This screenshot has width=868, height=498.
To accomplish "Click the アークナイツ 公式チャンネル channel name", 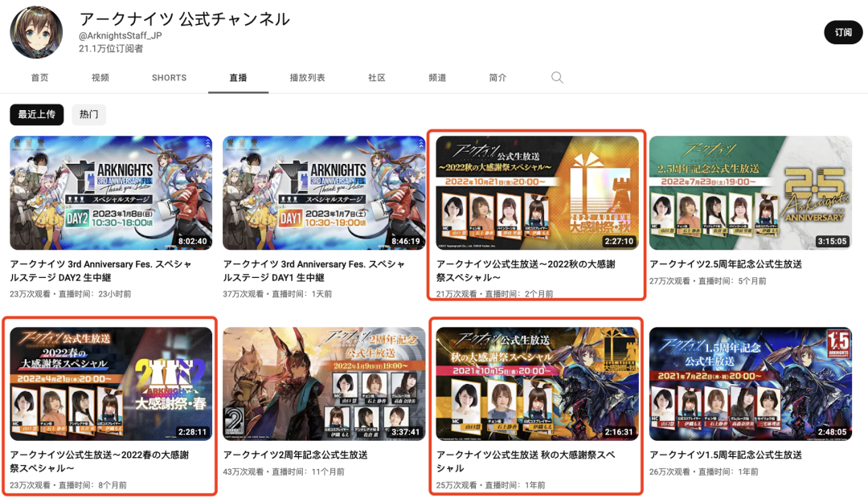I will click(184, 18).
